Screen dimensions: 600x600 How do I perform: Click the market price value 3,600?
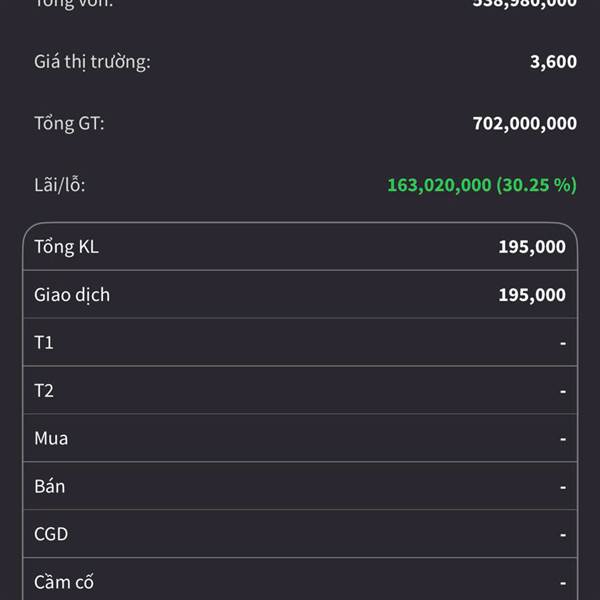553,62
